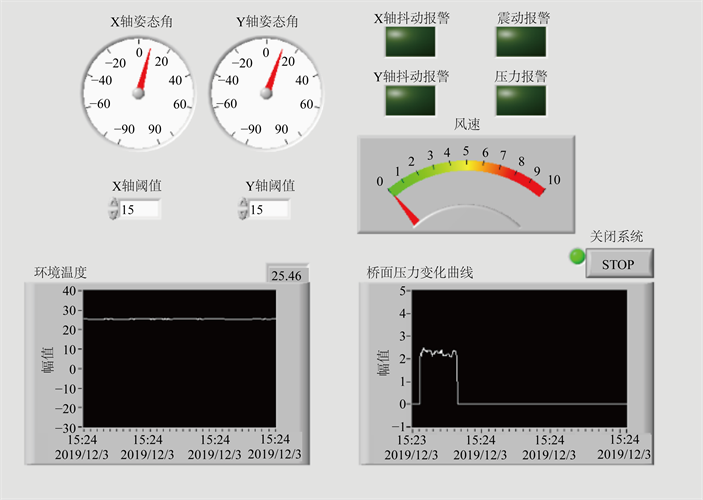Click the Y轴阈值 stepper arrows

click(x=242, y=209)
